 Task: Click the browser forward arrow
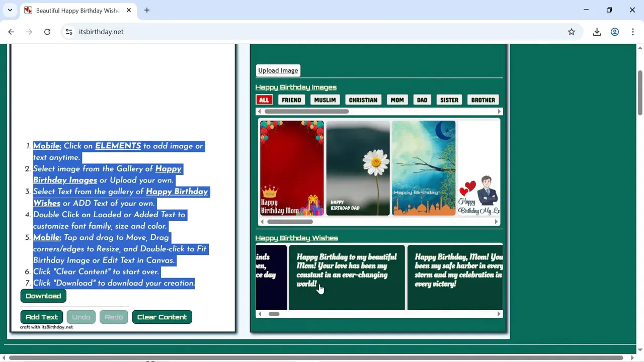(29, 32)
